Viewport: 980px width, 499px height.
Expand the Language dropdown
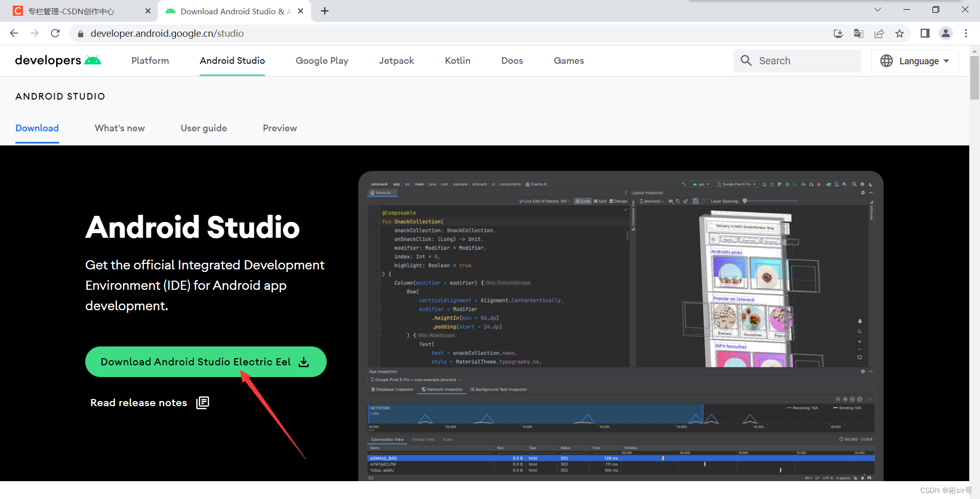pyautogui.click(x=915, y=61)
